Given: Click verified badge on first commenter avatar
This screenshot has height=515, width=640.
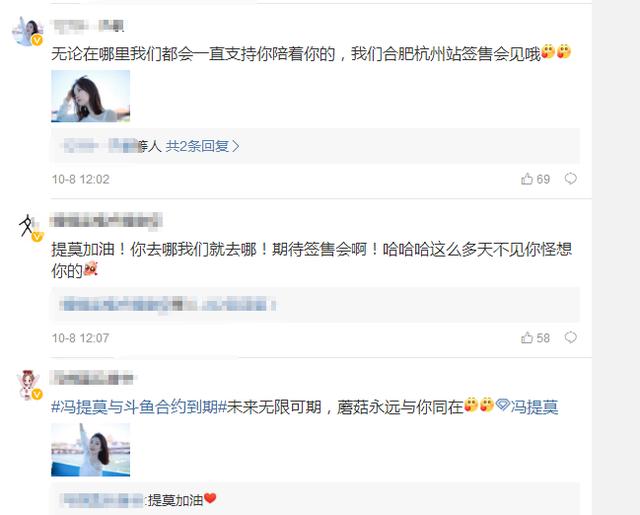Looking at the screenshot, I should (37, 40).
